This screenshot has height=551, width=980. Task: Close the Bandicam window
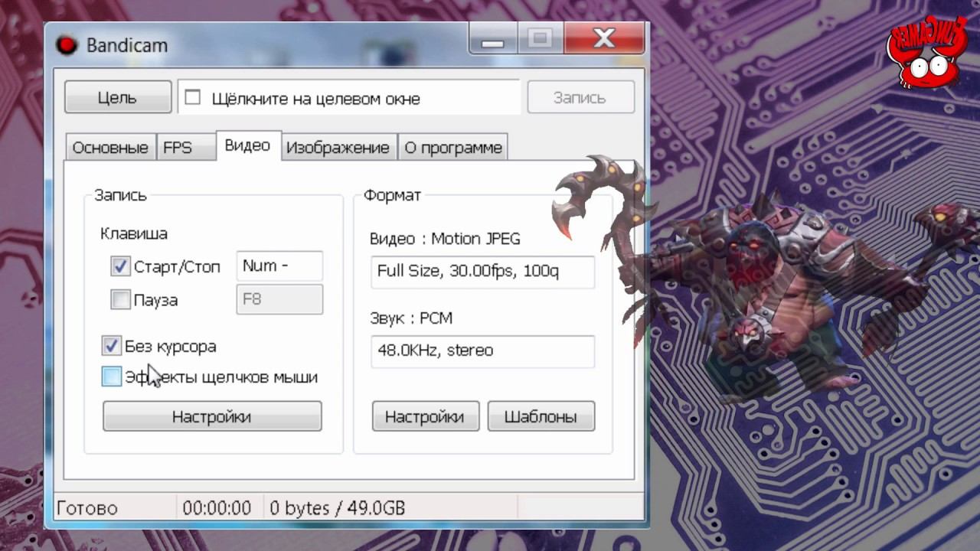point(605,38)
